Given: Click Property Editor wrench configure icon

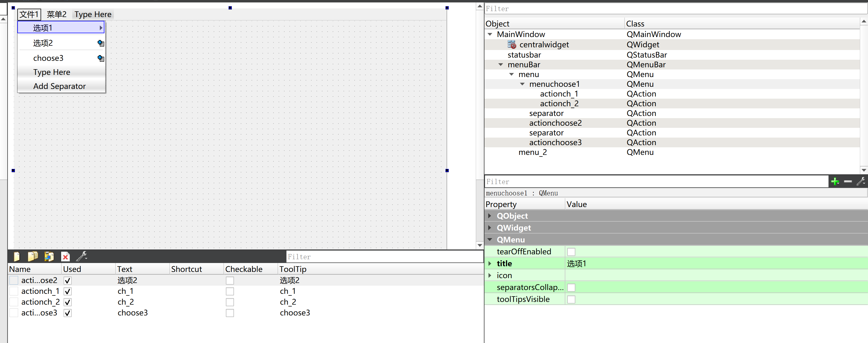Looking at the screenshot, I should coord(861,182).
